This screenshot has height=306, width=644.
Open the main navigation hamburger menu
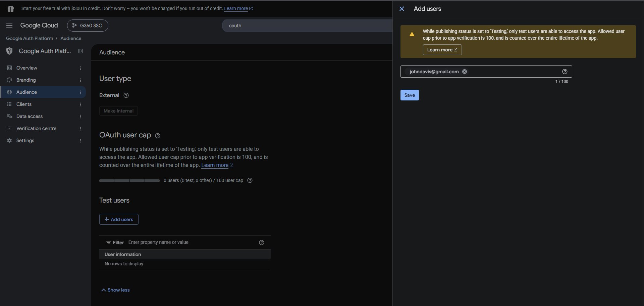click(9, 26)
